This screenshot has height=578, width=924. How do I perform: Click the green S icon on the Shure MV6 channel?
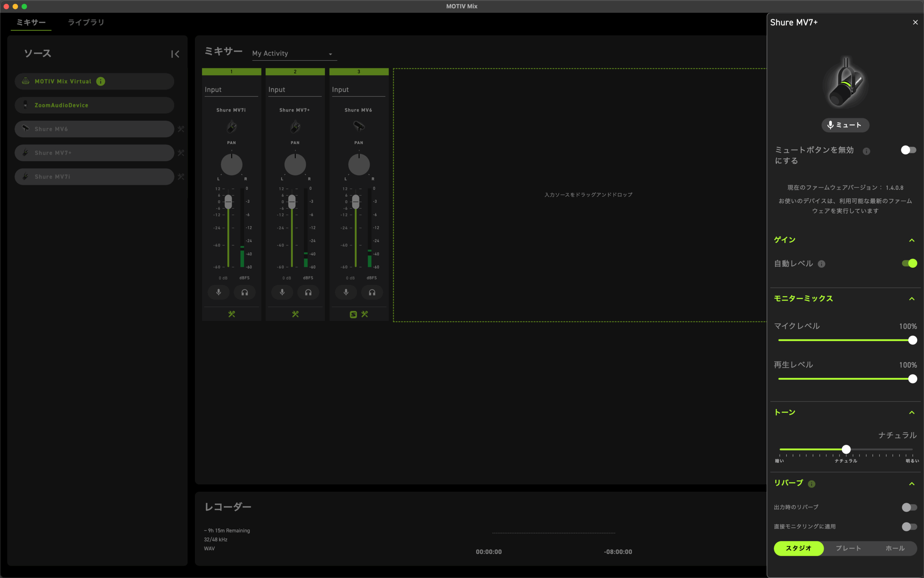pyautogui.click(x=352, y=314)
